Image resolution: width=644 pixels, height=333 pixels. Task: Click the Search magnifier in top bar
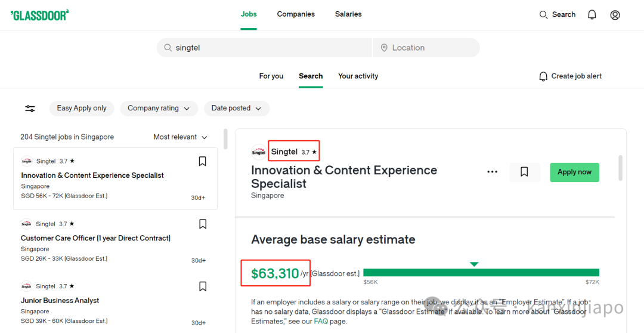click(x=543, y=15)
